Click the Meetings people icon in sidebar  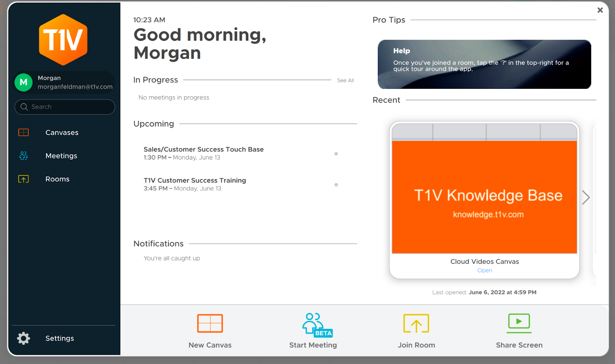coord(23,156)
